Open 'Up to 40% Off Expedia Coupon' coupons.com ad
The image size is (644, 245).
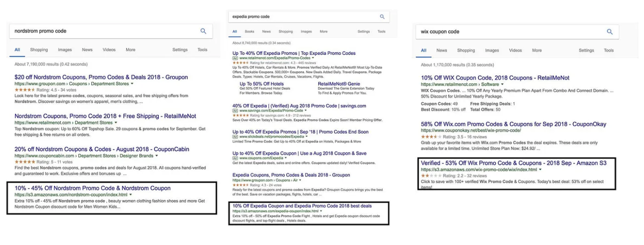tap(300, 153)
